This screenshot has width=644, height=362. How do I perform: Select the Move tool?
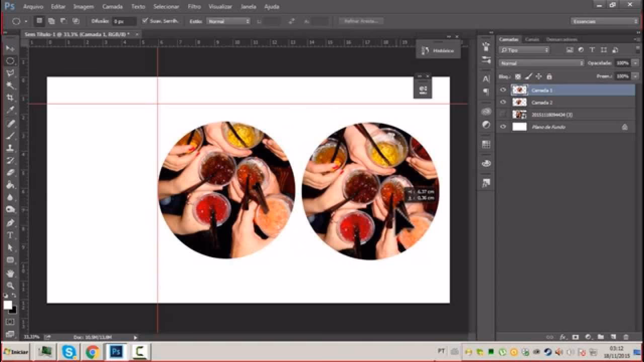(x=10, y=48)
